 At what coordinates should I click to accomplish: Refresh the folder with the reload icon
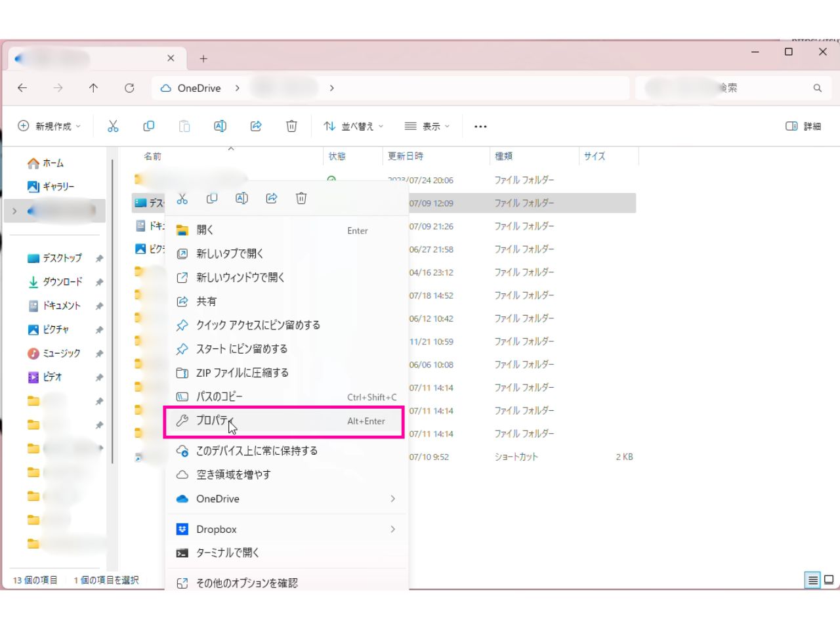pos(129,87)
